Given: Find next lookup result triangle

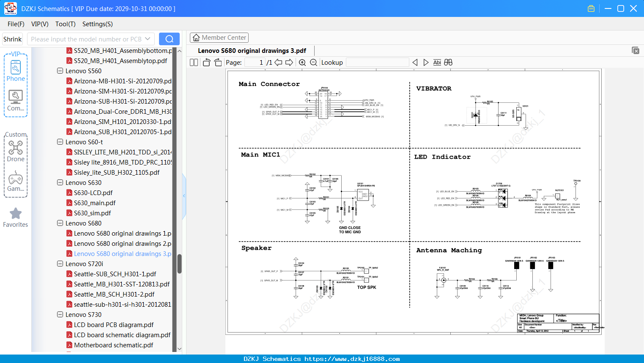Looking at the screenshot, I should click(x=426, y=62).
